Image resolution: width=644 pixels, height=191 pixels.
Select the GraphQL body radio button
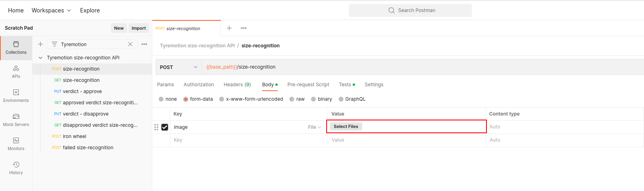click(341, 99)
